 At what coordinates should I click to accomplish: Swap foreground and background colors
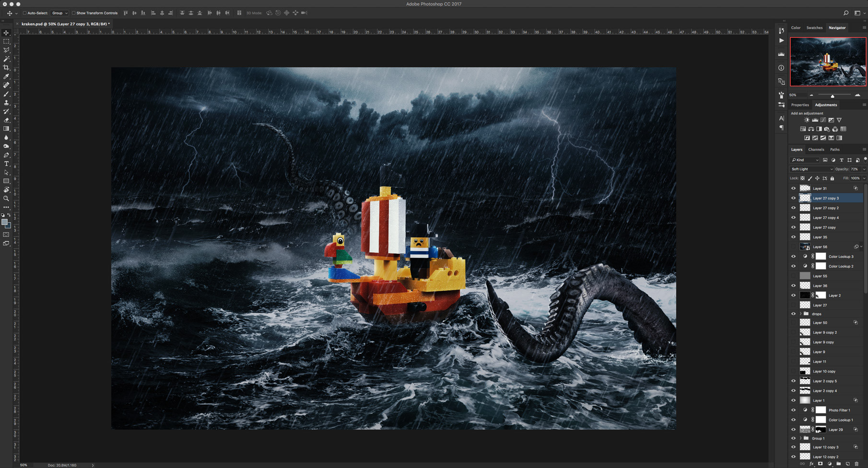pos(9,215)
